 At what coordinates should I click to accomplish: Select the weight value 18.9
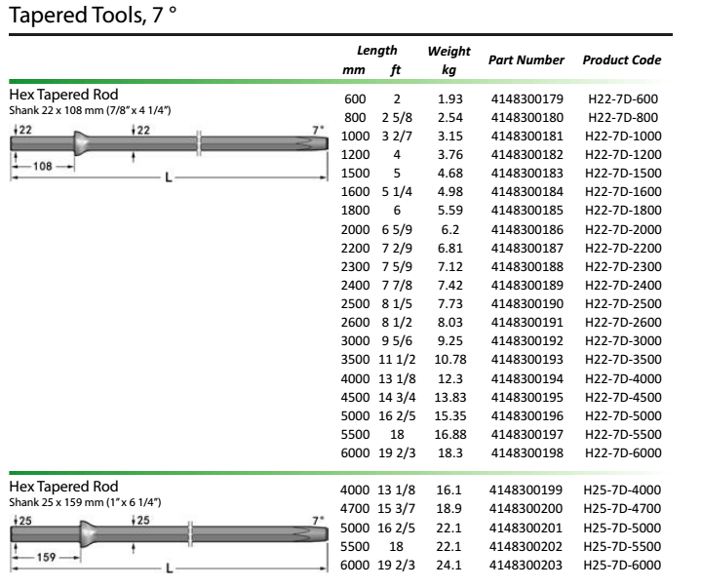448,509
